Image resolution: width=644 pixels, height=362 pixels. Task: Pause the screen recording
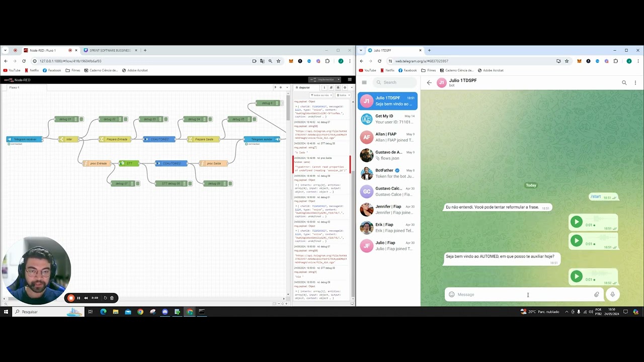point(78,298)
